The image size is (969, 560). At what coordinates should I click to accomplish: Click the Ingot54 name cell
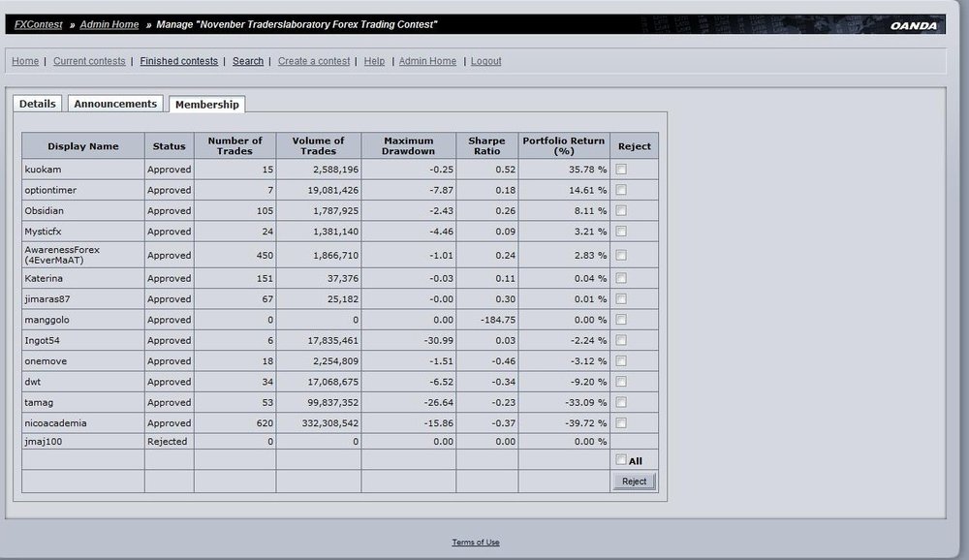click(x=82, y=341)
